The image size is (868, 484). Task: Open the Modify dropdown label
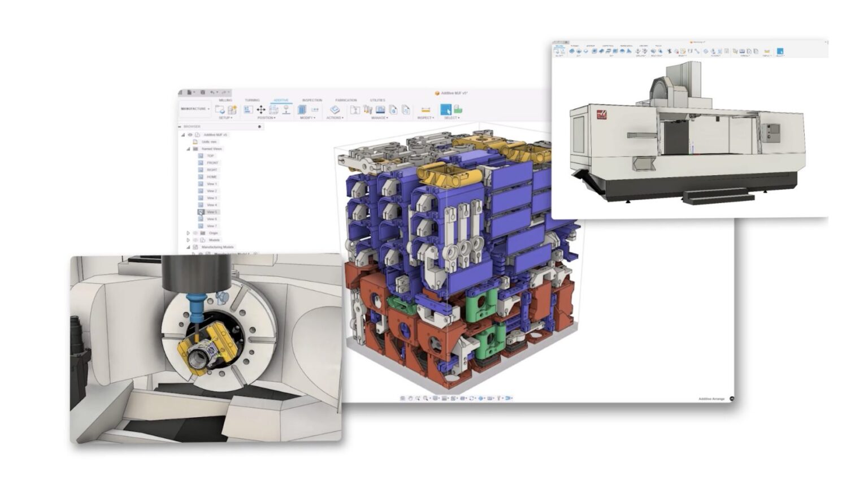[x=307, y=118]
